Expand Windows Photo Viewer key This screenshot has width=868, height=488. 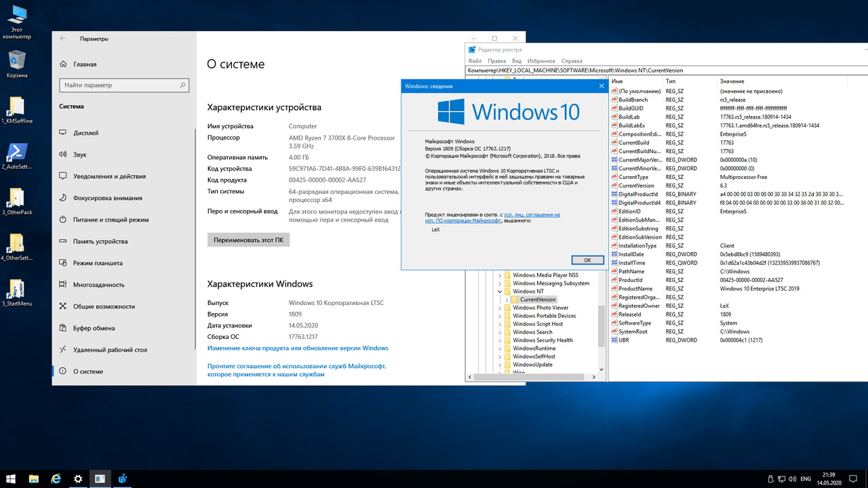point(500,308)
